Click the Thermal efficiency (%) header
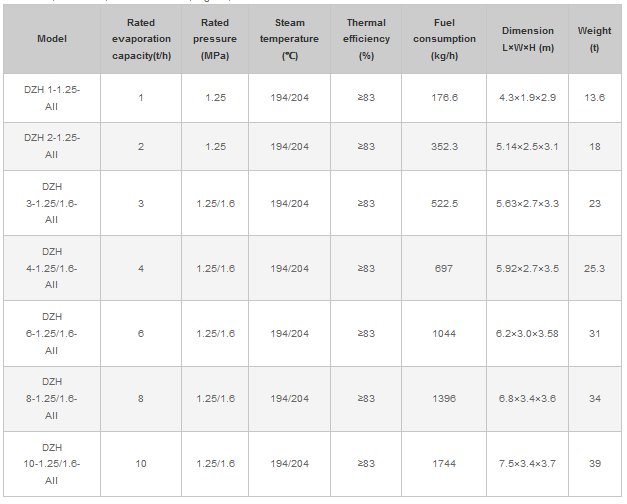 (366, 39)
